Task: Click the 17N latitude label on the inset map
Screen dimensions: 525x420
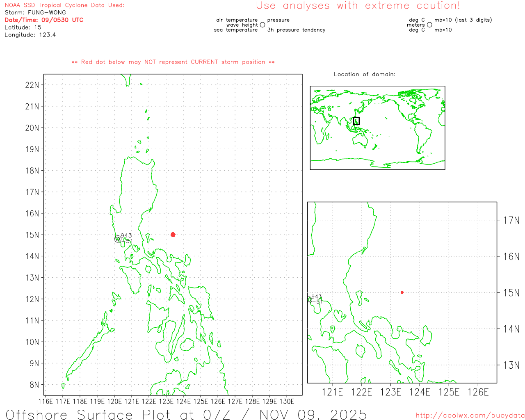Action: pyautogui.click(x=511, y=220)
